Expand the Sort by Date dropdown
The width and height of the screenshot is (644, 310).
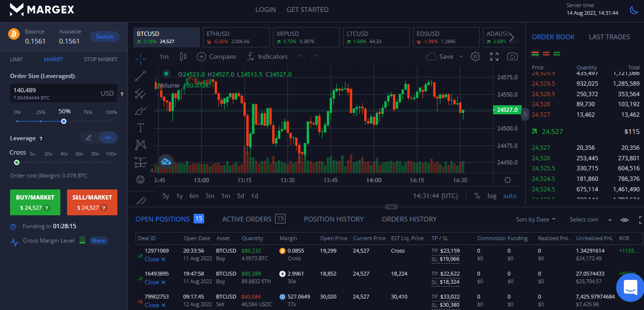[x=536, y=219]
